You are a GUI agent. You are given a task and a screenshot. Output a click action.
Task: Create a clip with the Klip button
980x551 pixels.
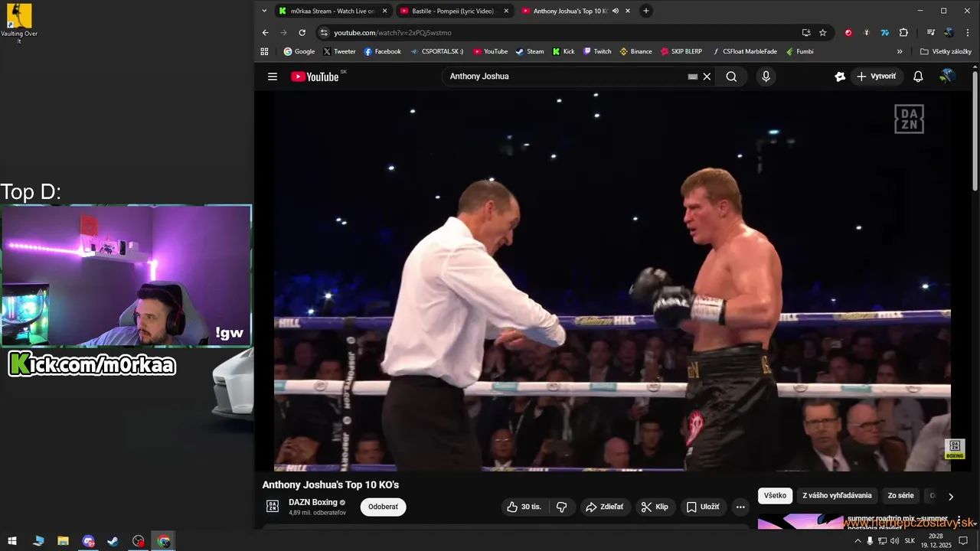(x=655, y=507)
